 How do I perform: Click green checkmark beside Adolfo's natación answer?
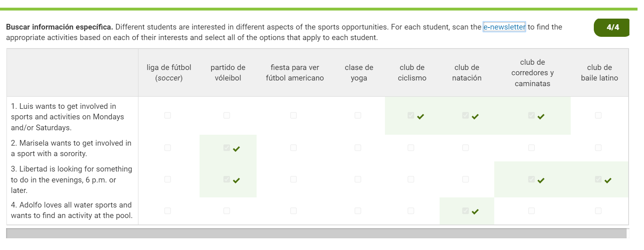(475, 212)
